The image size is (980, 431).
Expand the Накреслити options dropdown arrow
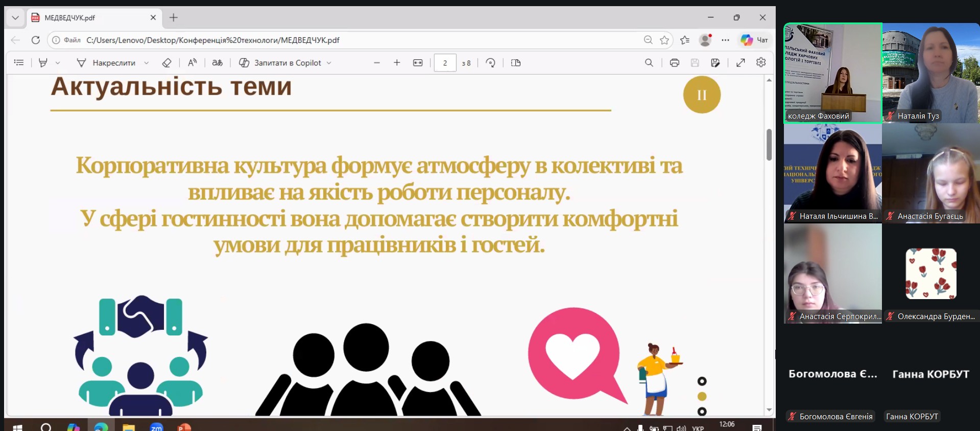pos(147,63)
